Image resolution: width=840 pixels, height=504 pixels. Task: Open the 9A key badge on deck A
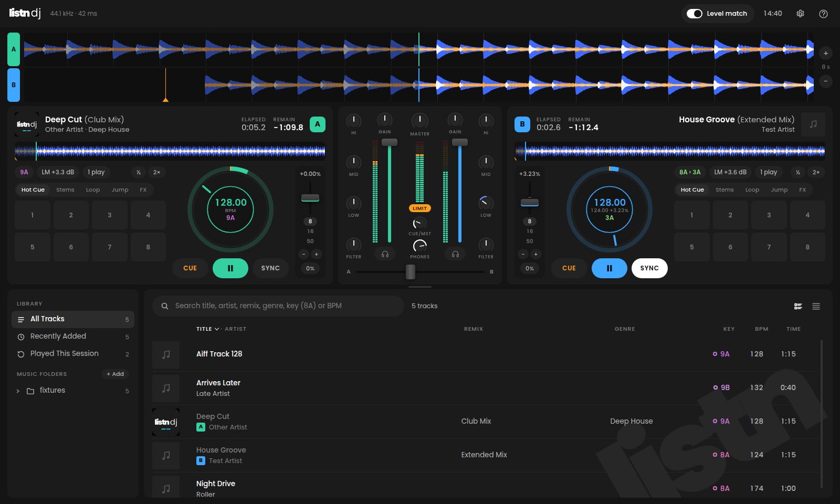point(24,172)
